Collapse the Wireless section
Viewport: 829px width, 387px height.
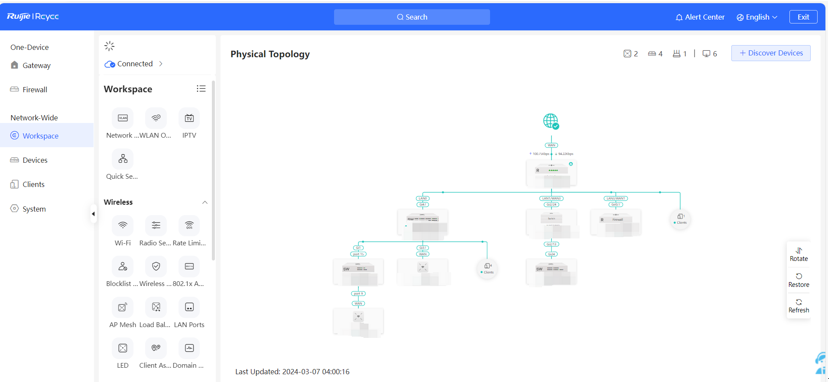pyautogui.click(x=205, y=202)
